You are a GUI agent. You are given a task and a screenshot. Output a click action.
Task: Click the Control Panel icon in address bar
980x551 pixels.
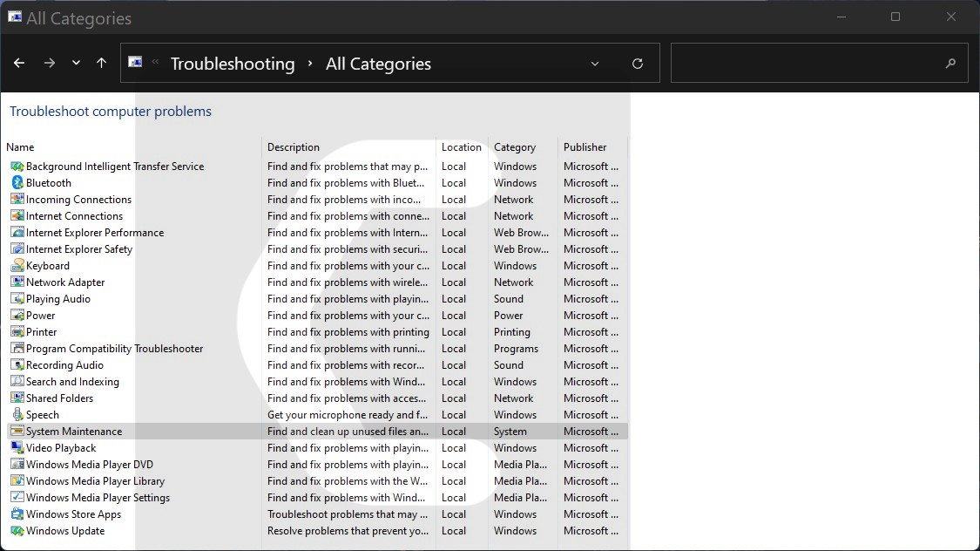click(135, 62)
